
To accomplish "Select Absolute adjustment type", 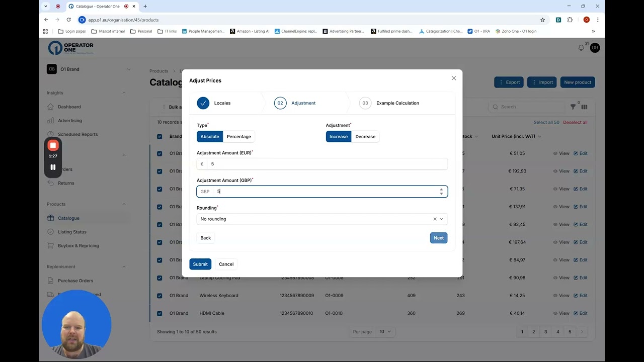I will (x=210, y=137).
